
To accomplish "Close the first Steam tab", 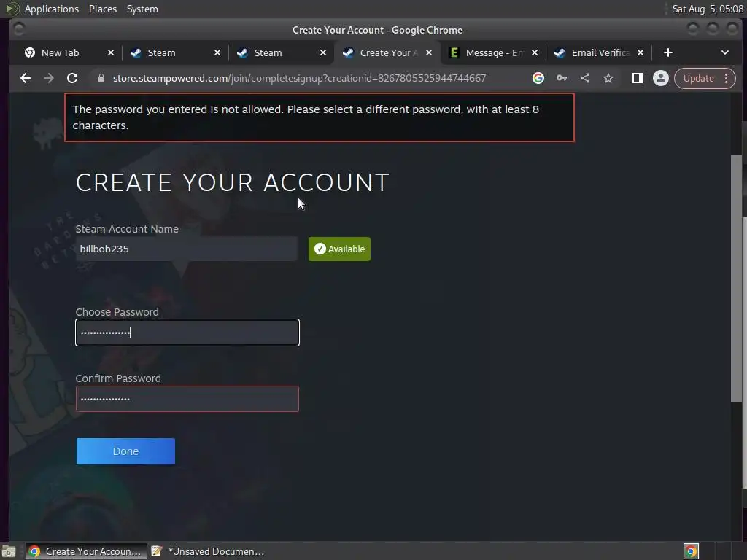I will pos(217,52).
